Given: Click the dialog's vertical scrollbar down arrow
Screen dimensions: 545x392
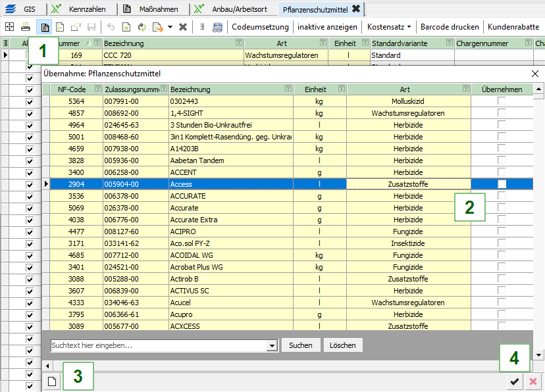Looking at the screenshot, I should coord(540,355).
